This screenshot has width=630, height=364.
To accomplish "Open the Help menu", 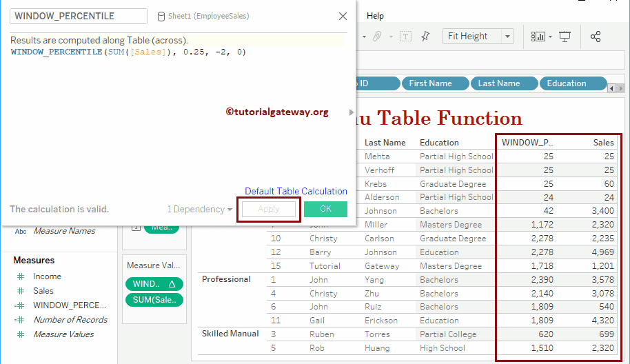I will tap(375, 16).
